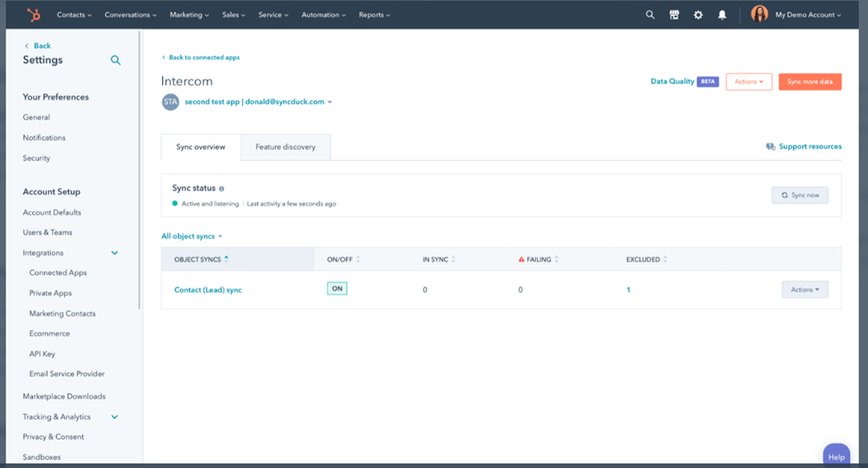The image size is (868, 468).
Task: Sort by ON/OFF column
Action: click(x=344, y=259)
